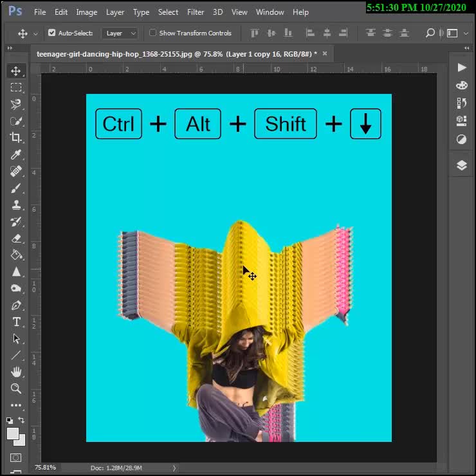The image size is (476, 476).
Task: Open the Image menu
Action: coord(86,12)
